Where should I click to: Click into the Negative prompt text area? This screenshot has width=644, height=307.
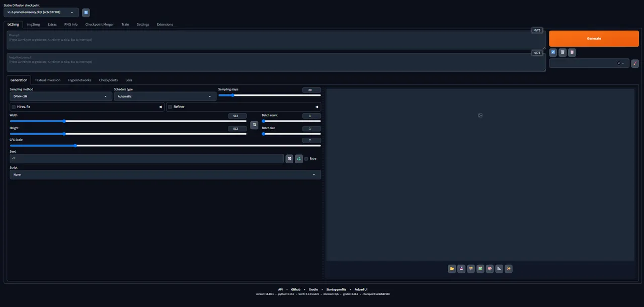click(276, 62)
